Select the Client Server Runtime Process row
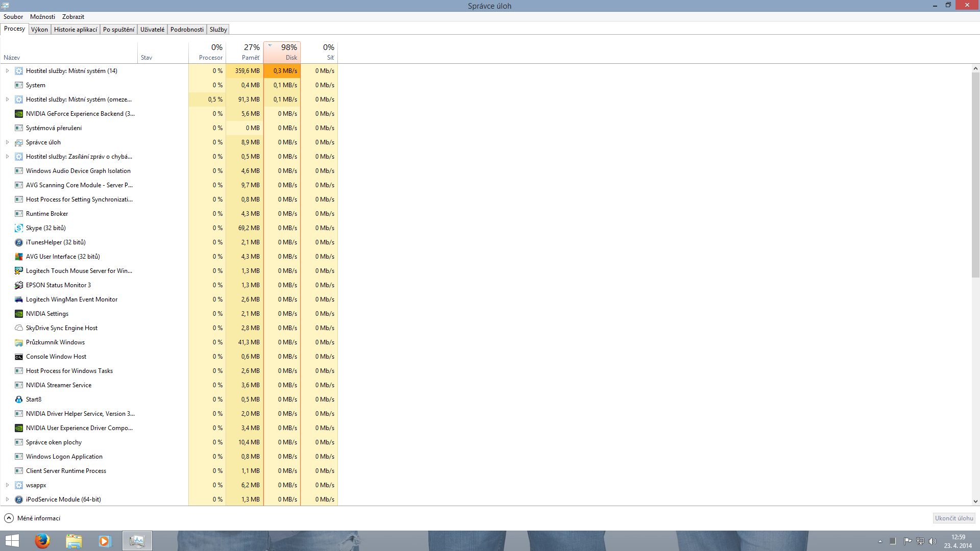Screen dimensions: 980x551 point(169,471)
